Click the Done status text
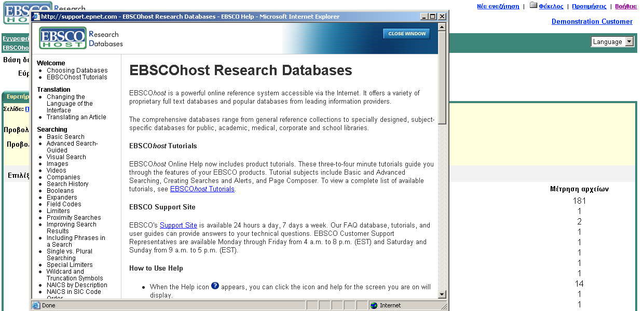Screen dimensions: 644x311 49,306
